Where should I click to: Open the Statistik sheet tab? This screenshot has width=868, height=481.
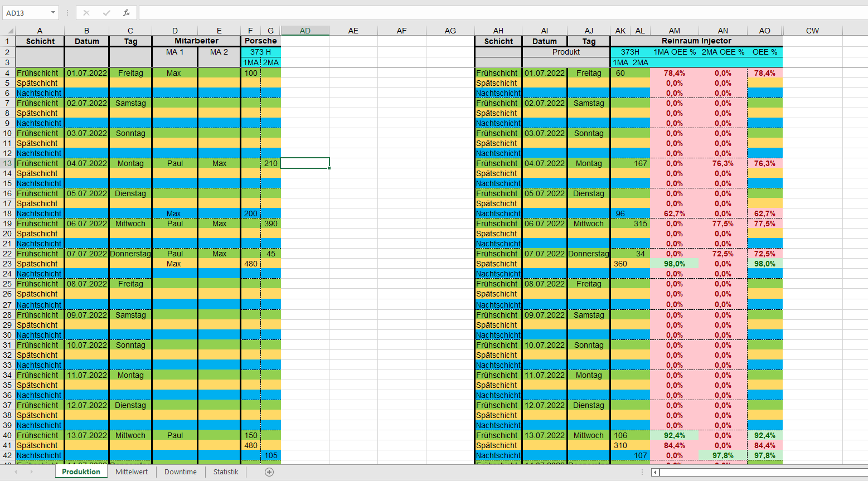tap(226, 472)
